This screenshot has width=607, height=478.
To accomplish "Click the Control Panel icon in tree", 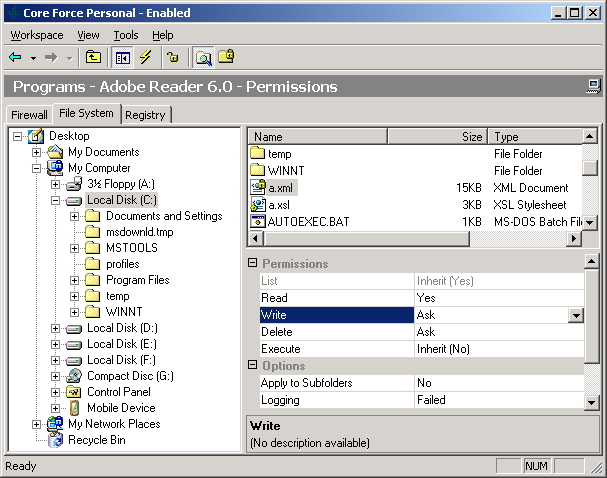I will (74, 392).
